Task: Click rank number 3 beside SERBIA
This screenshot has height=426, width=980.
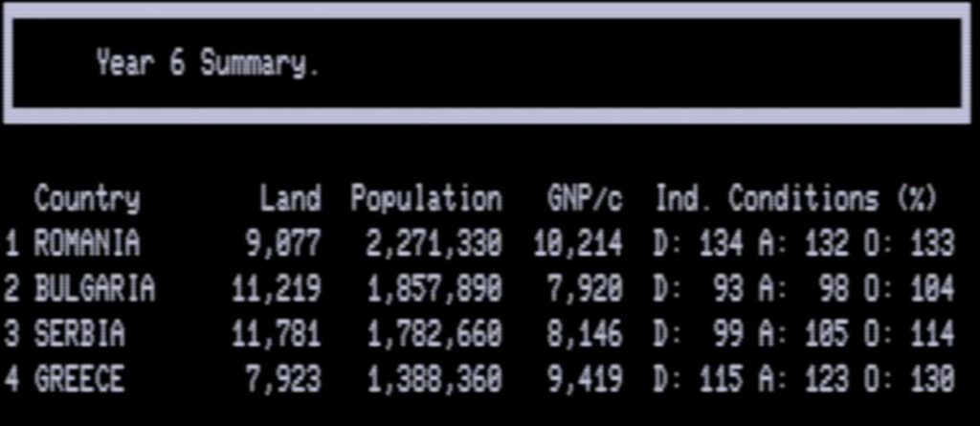Action: (x=11, y=333)
